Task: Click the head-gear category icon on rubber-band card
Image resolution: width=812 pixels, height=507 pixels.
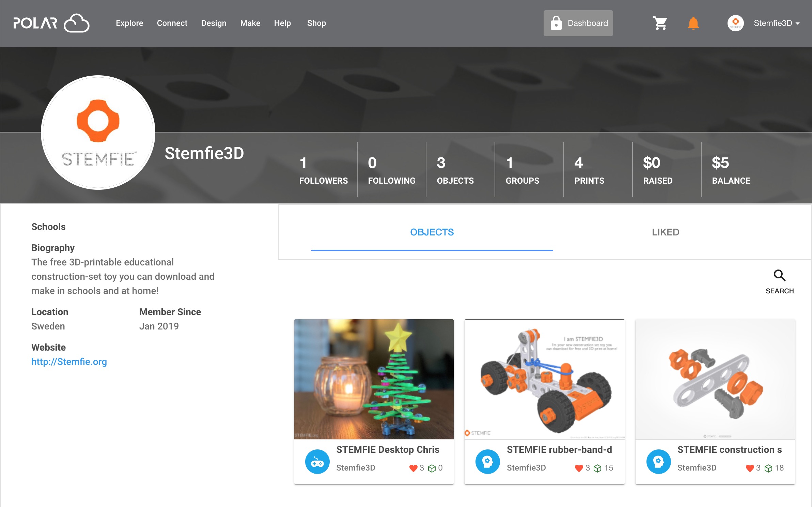Action: tap(487, 462)
